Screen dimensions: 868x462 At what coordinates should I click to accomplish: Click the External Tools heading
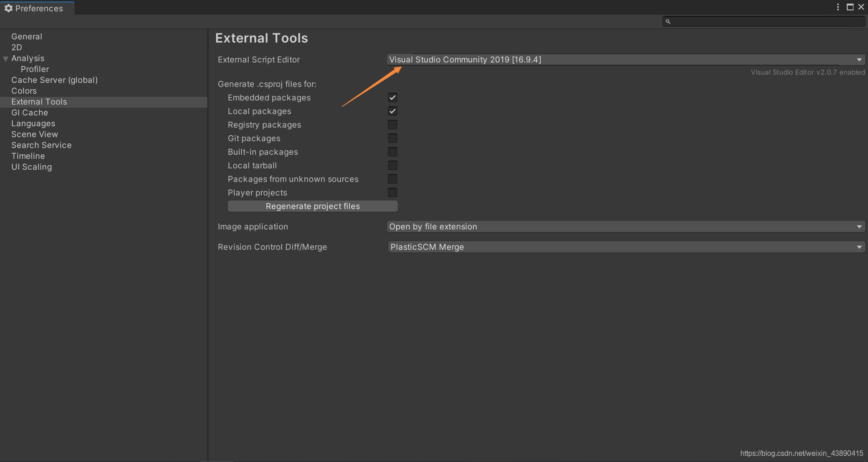click(x=261, y=38)
